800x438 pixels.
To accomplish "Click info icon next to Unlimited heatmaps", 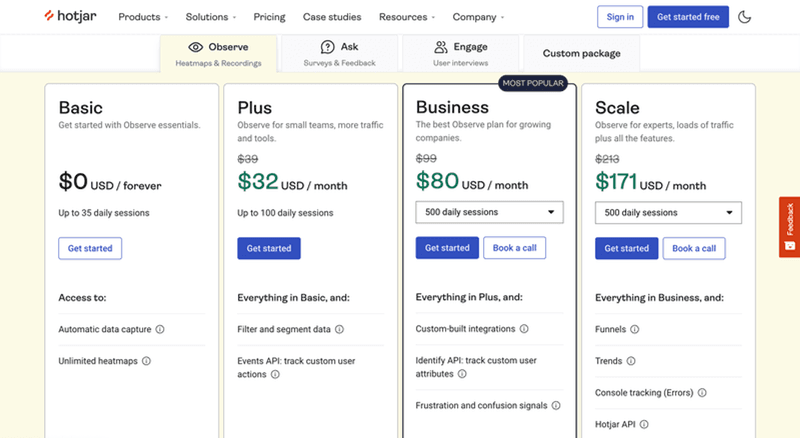I will [x=146, y=361].
